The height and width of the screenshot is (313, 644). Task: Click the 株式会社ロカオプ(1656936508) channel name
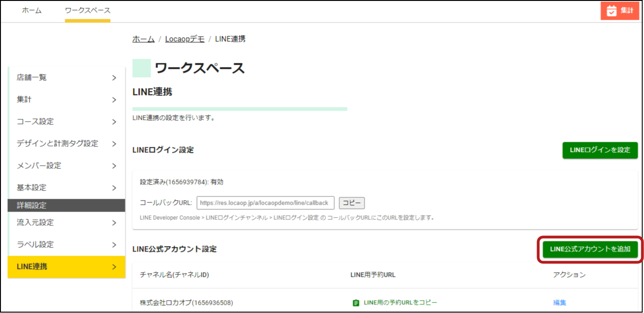click(186, 303)
